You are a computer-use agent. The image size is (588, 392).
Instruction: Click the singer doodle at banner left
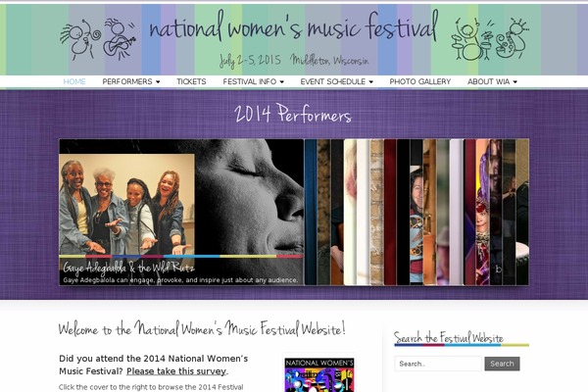pyautogui.click(x=80, y=40)
